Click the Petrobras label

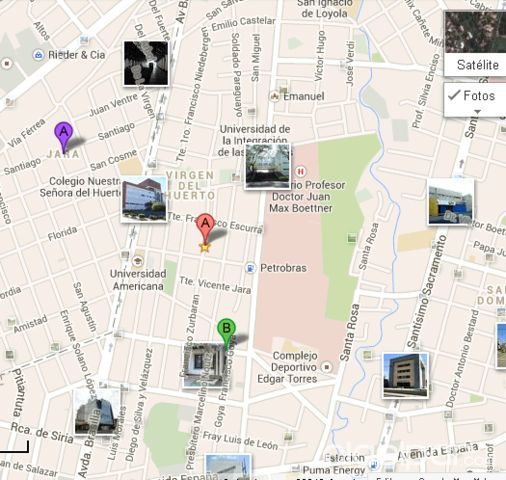tap(283, 268)
